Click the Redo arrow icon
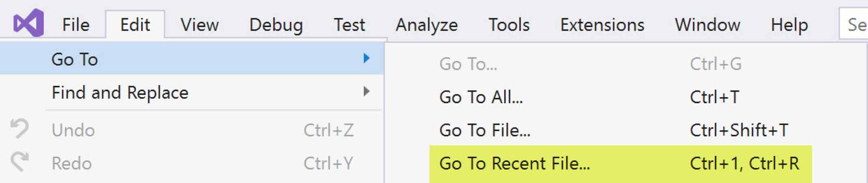Image resolution: width=868 pixels, height=183 pixels. (x=19, y=162)
